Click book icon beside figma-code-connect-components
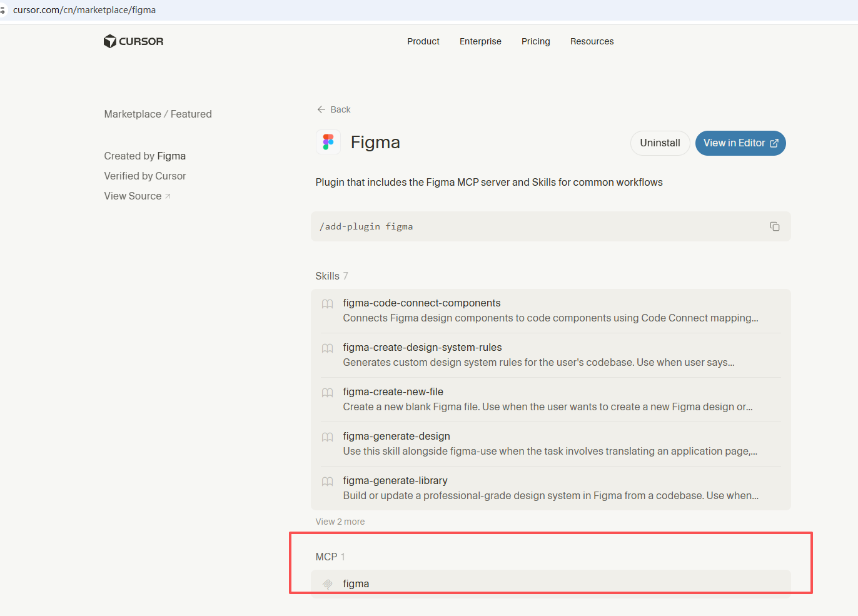The width and height of the screenshot is (858, 616). coord(327,304)
